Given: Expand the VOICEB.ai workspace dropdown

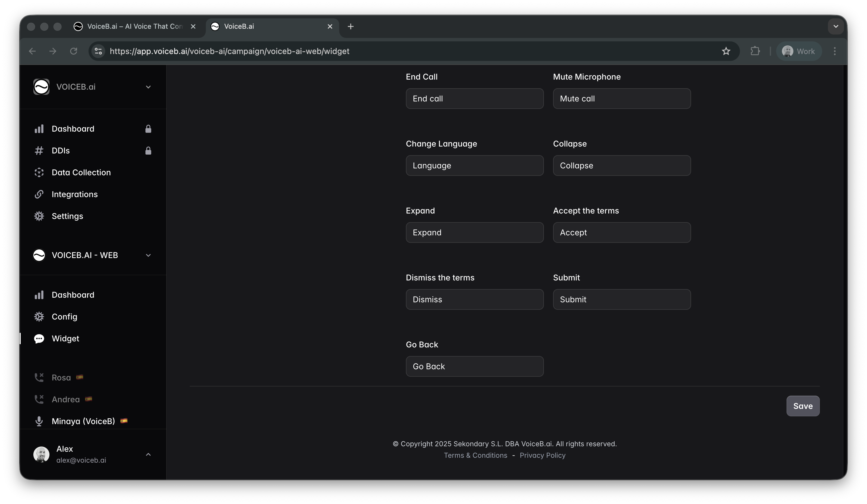Looking at the screenshot, I should [x=148, y=87].
